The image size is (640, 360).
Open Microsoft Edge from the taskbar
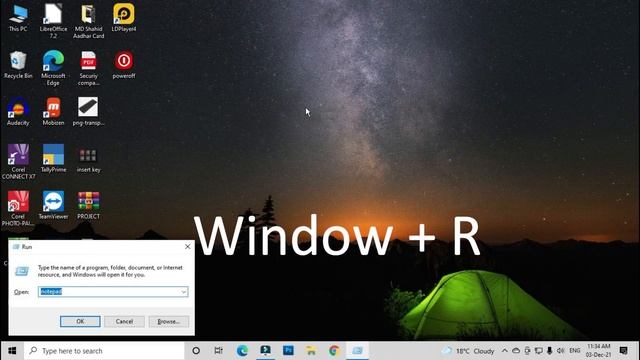coord(242,351)
